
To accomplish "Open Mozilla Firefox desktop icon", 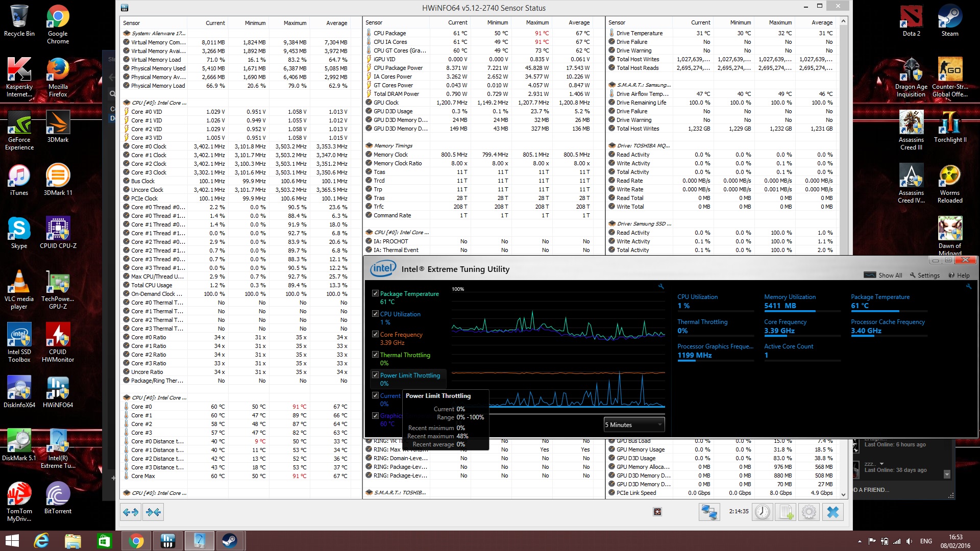I will tap(58, 78).
